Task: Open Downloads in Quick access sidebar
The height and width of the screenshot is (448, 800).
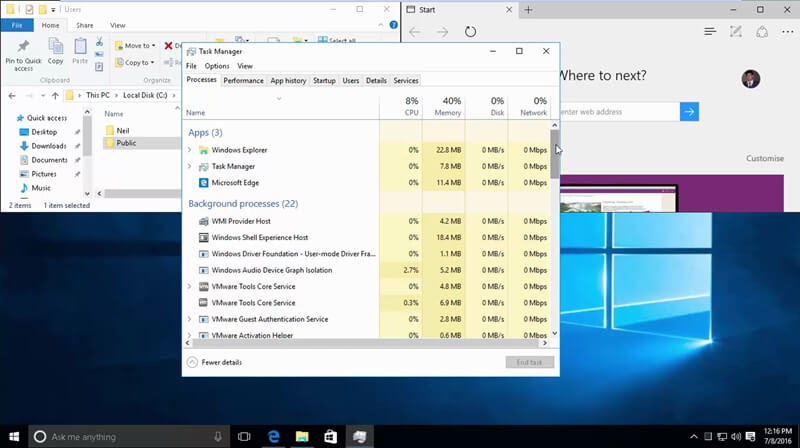Action: tap(48, 146)
